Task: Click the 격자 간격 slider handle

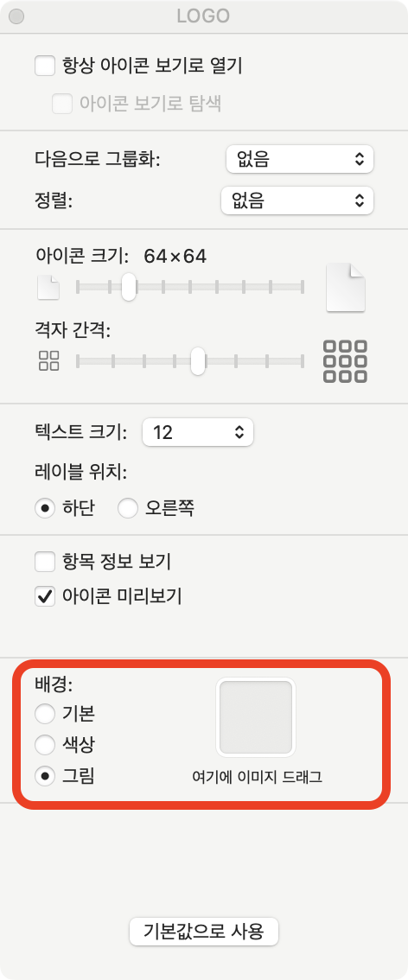Action: click(x=198, y=360)
